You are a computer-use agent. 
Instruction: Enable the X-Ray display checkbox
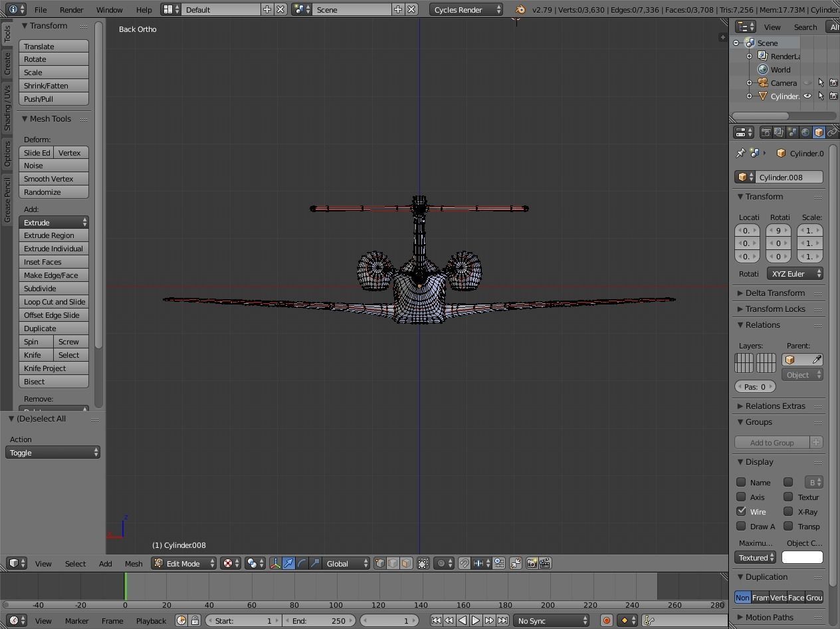pyautogui.click(x=788, y=511)
